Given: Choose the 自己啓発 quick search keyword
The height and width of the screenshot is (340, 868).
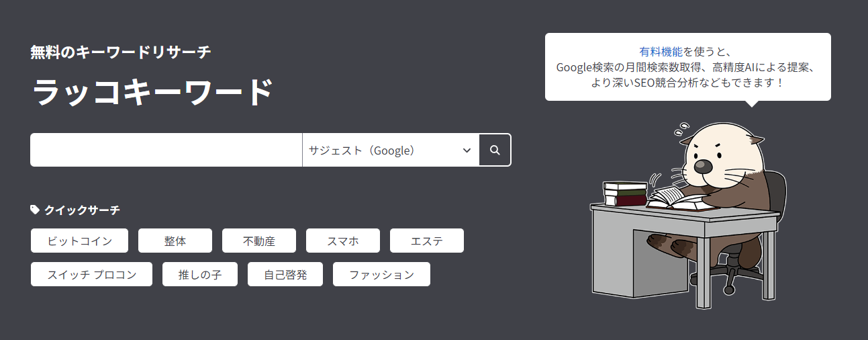Looking at the screenshot, I should coord(285,274).
